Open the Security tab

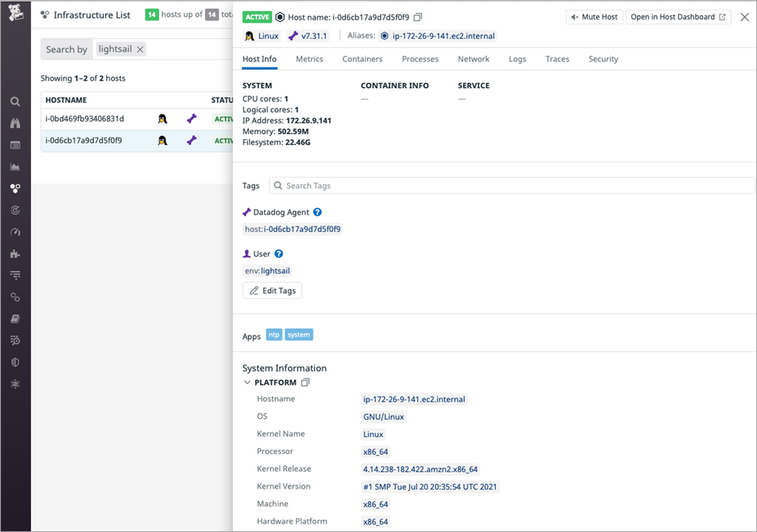604,59
